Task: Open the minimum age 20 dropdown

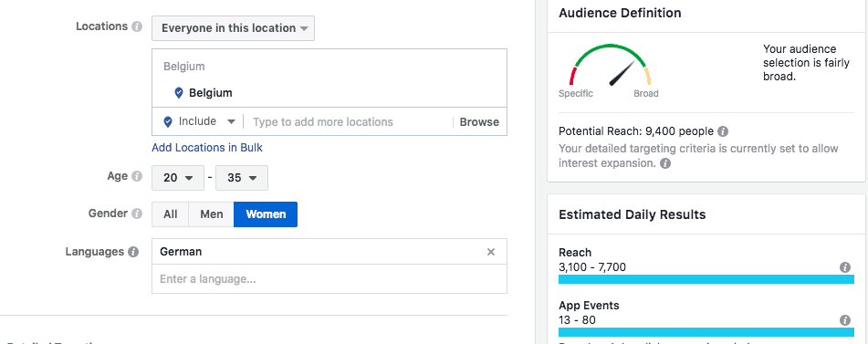Action: tap(178, 178)
